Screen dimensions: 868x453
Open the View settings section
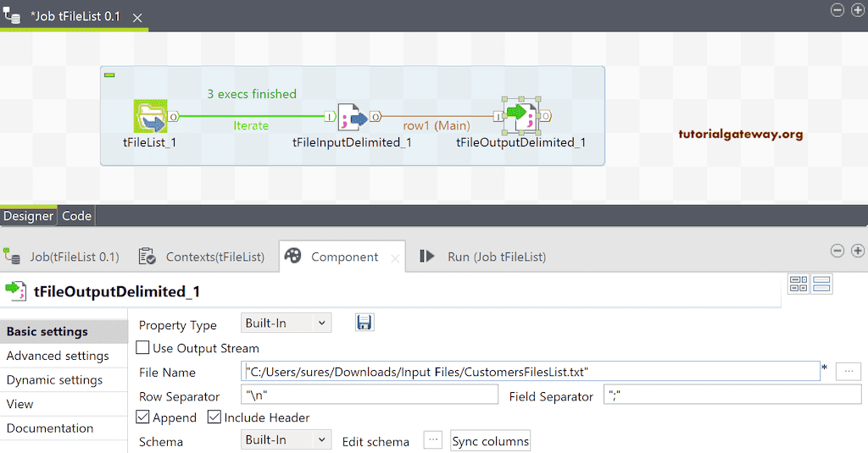pyautogui.click(x=64, y=404)
